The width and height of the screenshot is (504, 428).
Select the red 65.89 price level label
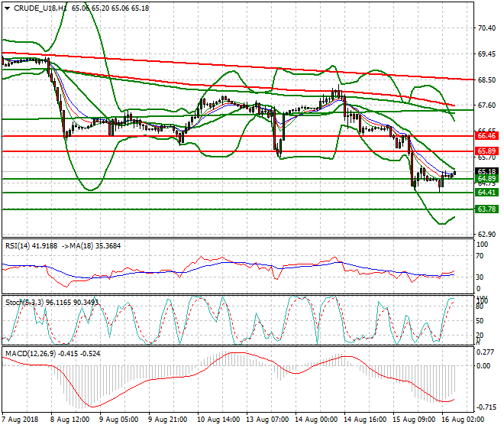(x=486, y=151)
